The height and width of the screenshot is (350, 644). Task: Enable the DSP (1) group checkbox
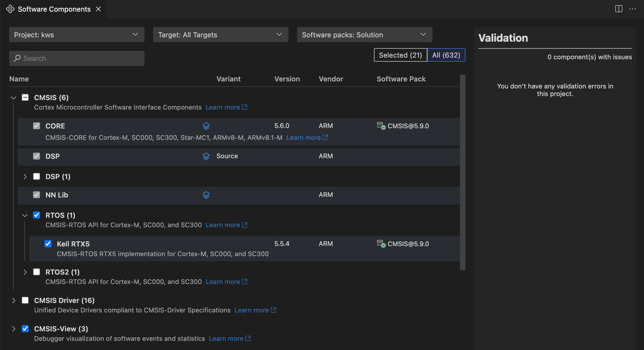pos(37,176)
